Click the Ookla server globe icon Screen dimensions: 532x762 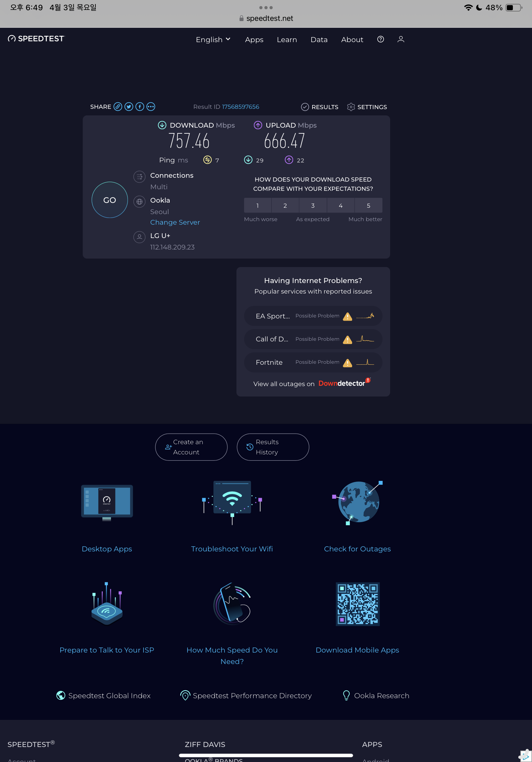[x=139, y=201]
